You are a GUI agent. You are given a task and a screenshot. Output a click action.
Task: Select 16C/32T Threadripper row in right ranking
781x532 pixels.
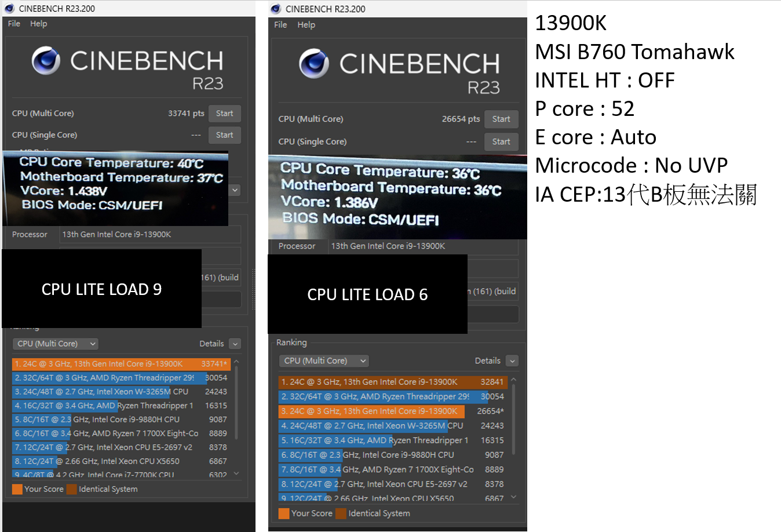[x=393, y=440]
